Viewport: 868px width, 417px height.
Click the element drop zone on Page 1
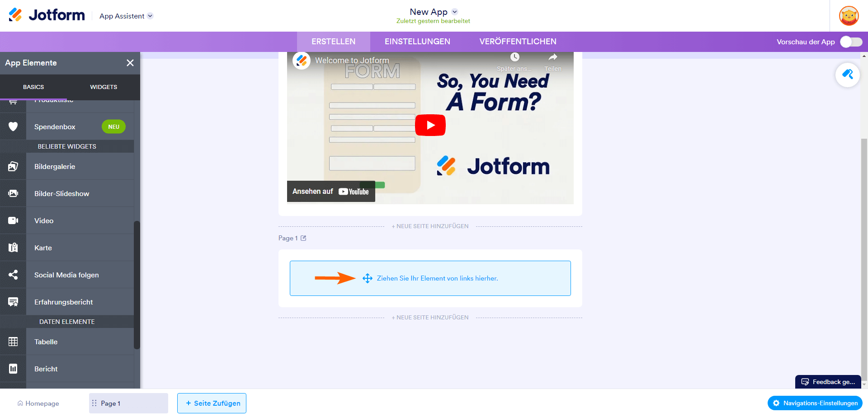430,278
